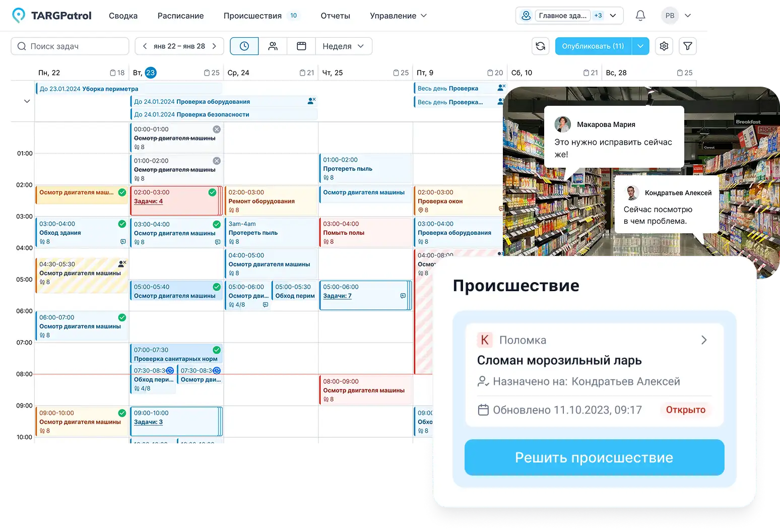Open the Сводка tab
This screenshot has width=780, height=532.
pyautogui.click(x=123, y=16)
